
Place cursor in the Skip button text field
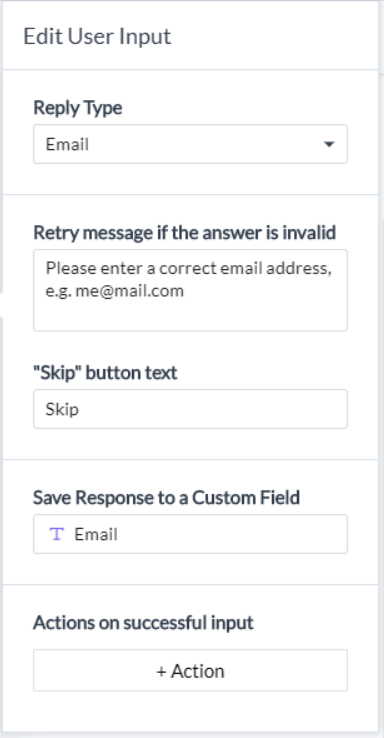point(190,409)
